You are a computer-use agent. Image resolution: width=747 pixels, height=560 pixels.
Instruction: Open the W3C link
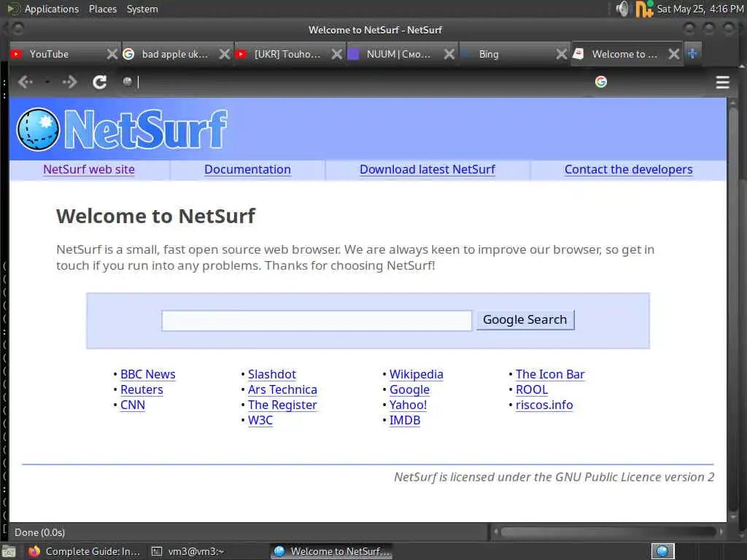point(260,420)
